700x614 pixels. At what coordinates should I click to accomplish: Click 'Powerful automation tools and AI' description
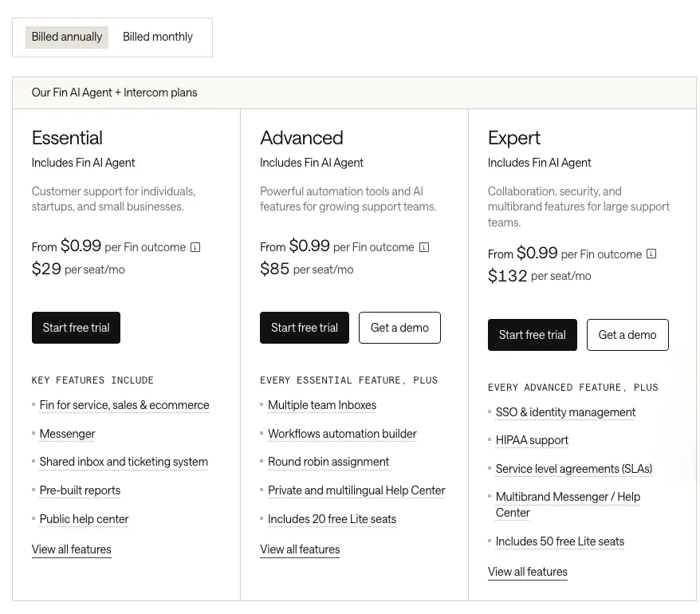point(348,199)
